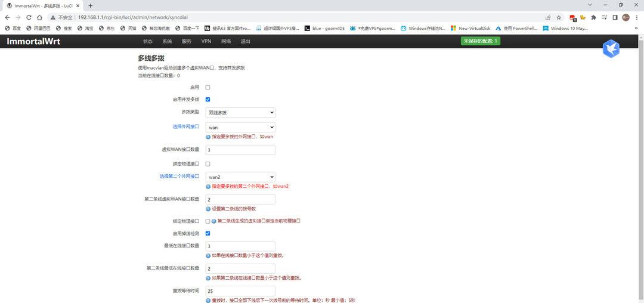Focus the 最低在线接口数量 input field
The width and height of the screenshot is (644, 303).
click(240, 246)
